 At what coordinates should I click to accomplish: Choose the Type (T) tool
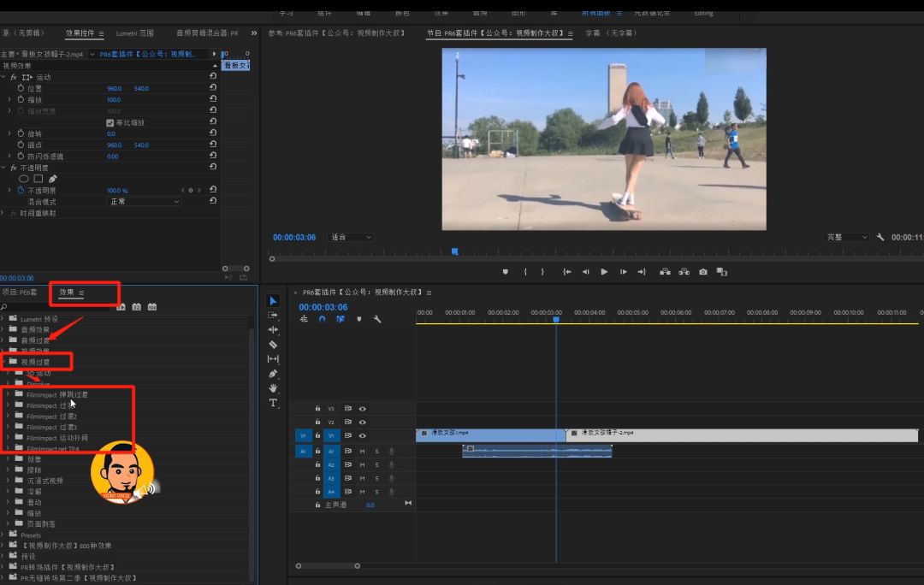coord(273,403)
